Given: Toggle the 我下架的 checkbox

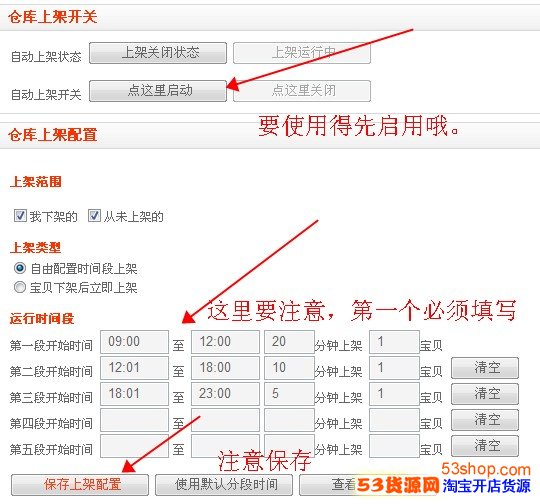Looking at the screenshot, I should coord(20,216).
